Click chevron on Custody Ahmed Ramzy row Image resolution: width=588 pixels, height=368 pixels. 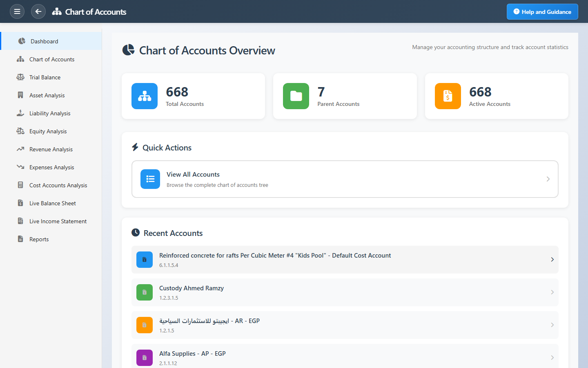[x=552, y=292]
